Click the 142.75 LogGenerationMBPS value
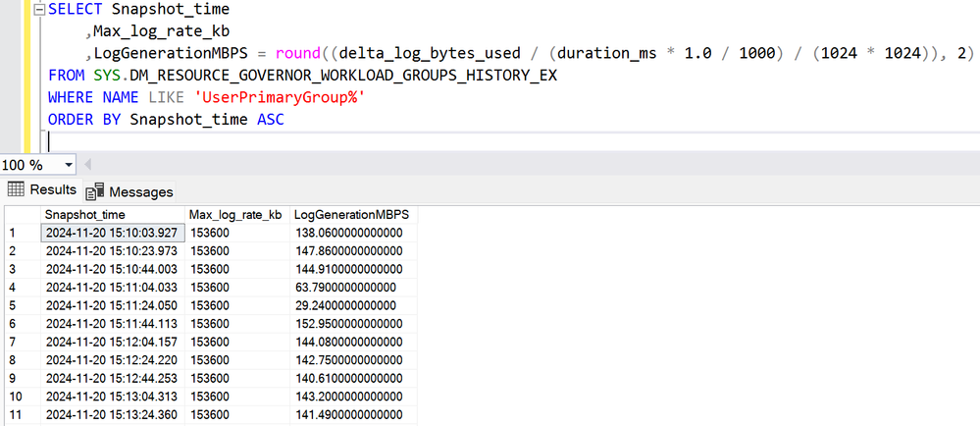This screenshot has height=426, width=980. pyautogui.click(x=353, y=359)
